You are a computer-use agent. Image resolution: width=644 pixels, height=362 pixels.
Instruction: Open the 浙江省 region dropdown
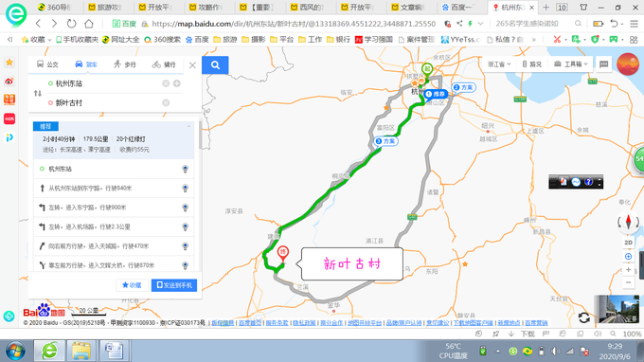(499, 64)
